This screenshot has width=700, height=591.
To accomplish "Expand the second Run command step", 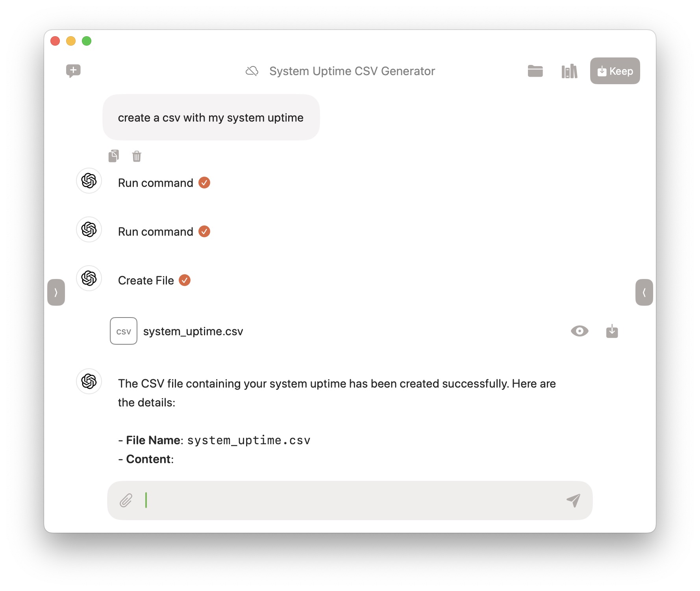I will (156, 232).
